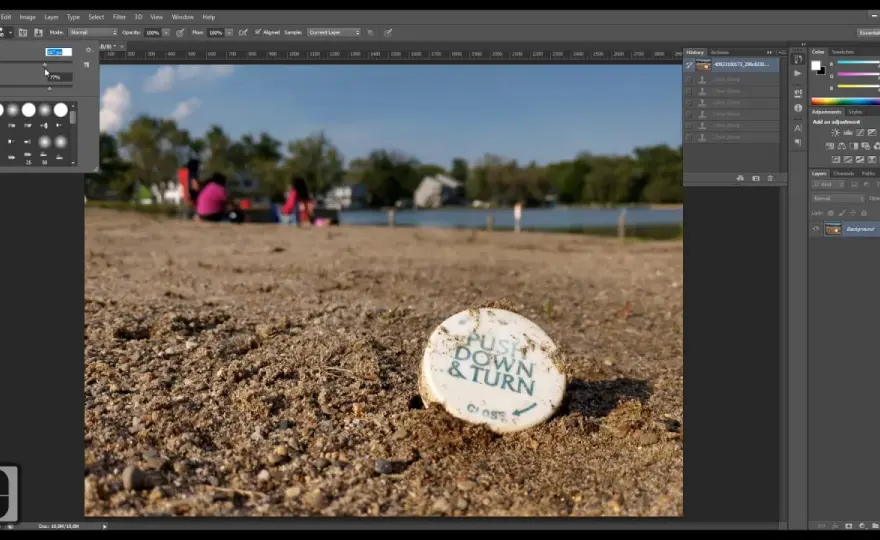Switch to the Channels tab
Screen dimensions: 880x540
point(843,173)
